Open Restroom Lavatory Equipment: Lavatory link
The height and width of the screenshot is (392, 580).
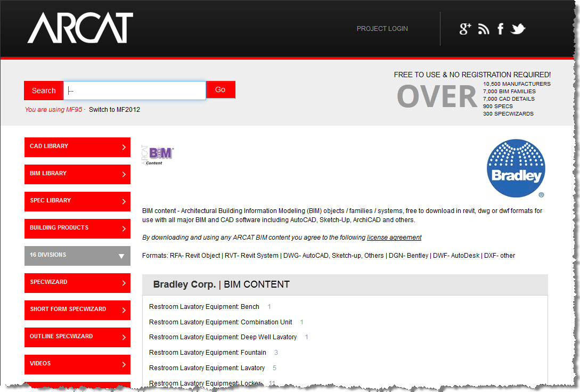click(x=207, y=368)
